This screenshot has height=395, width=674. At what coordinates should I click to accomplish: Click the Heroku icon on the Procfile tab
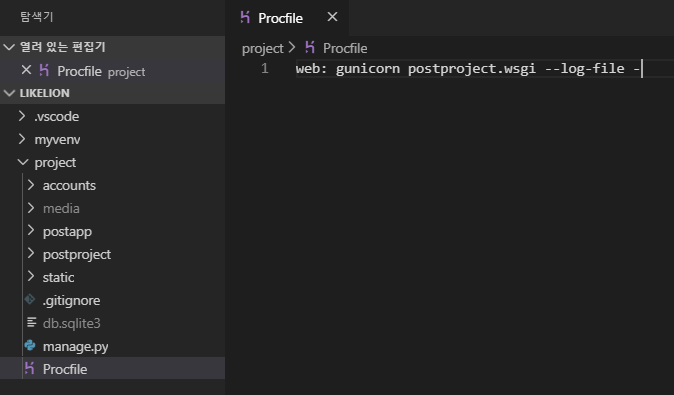(x=245, y=17)
